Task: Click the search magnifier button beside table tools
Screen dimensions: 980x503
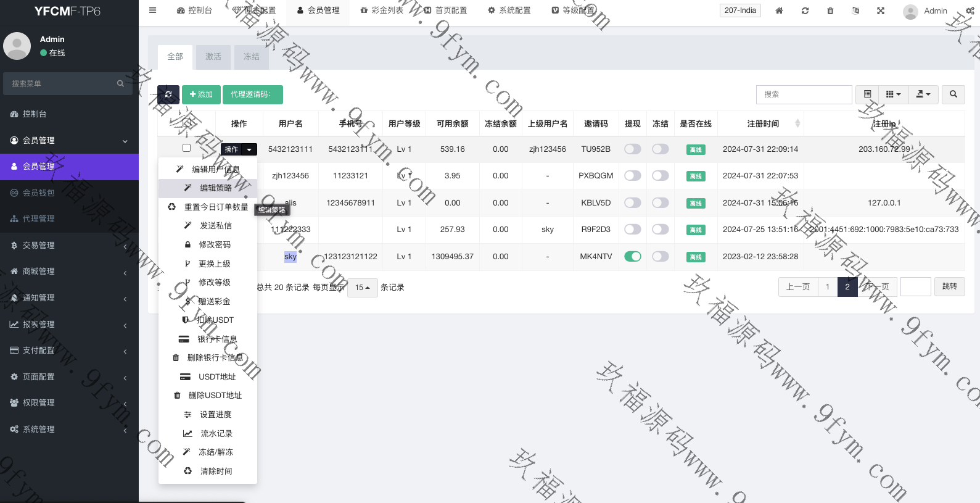Action: 953,94
